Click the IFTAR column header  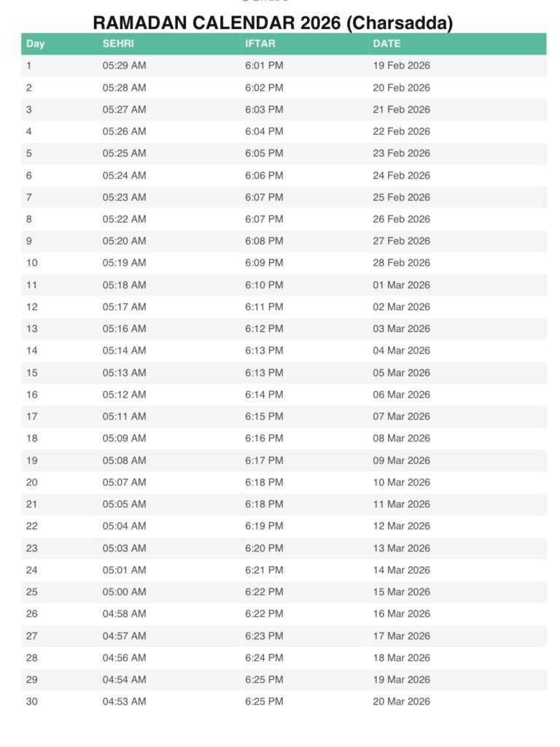tap(260, 44)
